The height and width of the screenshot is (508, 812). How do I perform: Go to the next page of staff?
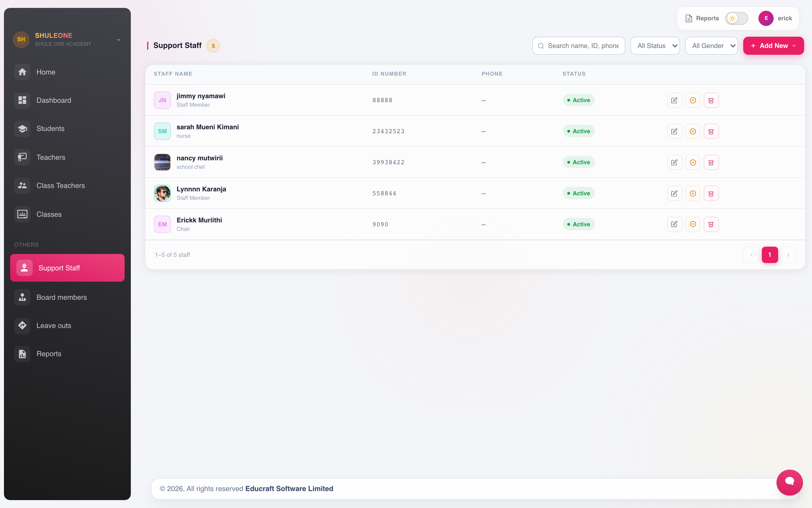pos(788,255)
